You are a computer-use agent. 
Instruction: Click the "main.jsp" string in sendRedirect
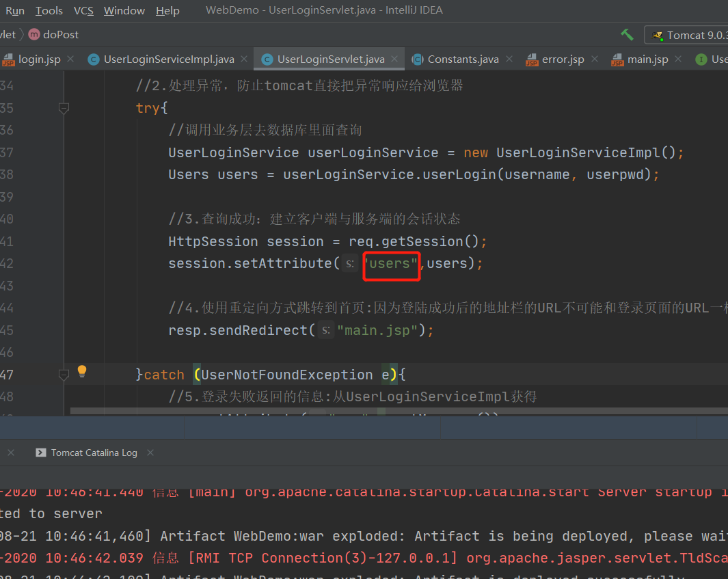pyautogui.click(x=377, y=331)
